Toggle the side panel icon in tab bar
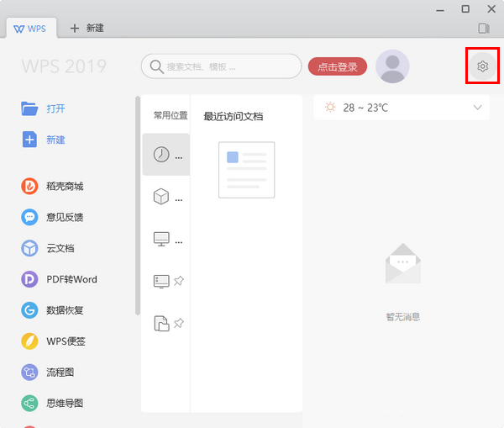 pos(483,29)
